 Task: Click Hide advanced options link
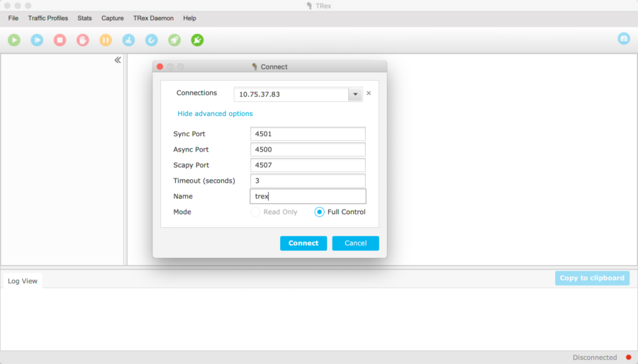click(x=215, y=114)
